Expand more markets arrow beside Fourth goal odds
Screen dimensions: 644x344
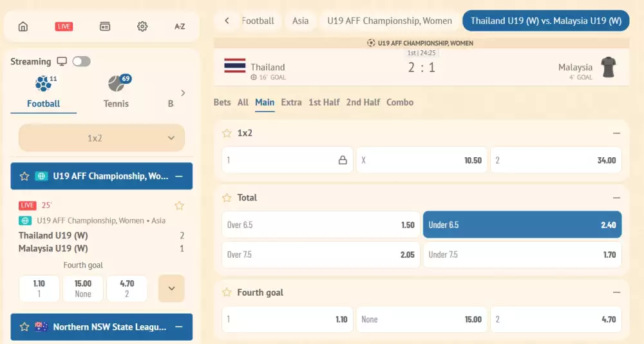tap(171, 289)
